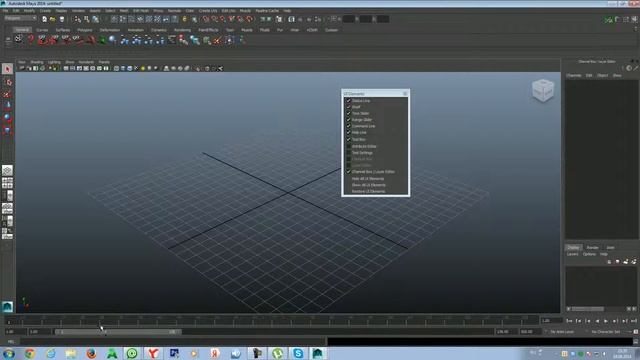Click the blue sphere shelf icon
The width and height of the screenshot is (640, 360).
(112, 40)
